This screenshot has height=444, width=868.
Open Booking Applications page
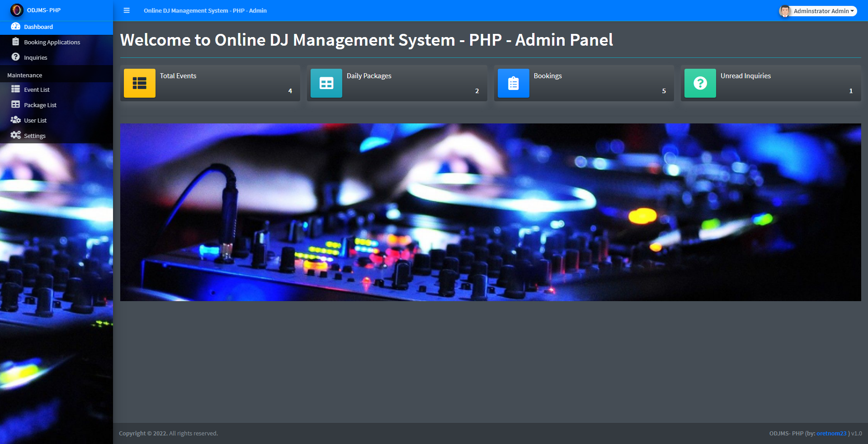(57, 42)
